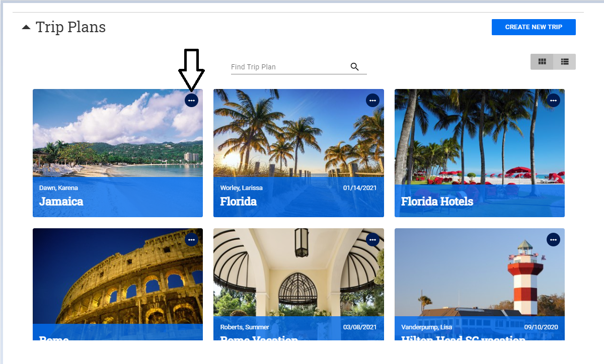Click the Jamaica trip title text
Viewport: 604px width, 364px height.
point(61,202)
